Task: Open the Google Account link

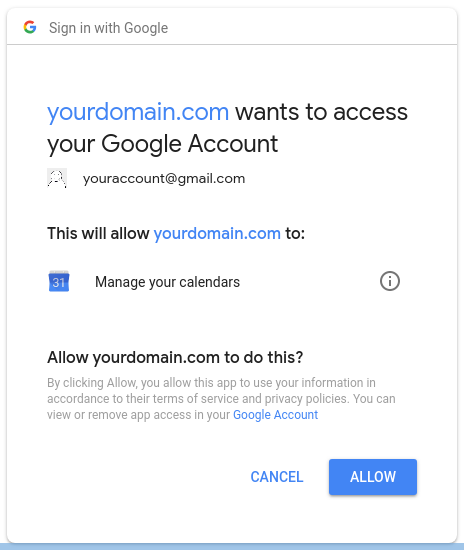Action: pyautogui.click(x=275, y=415)
